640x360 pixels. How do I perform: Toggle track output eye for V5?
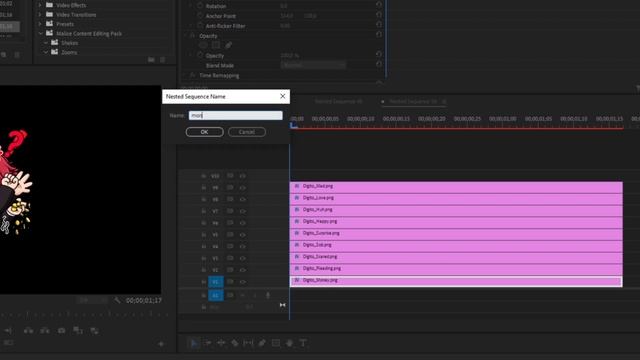tap(243, 235)
